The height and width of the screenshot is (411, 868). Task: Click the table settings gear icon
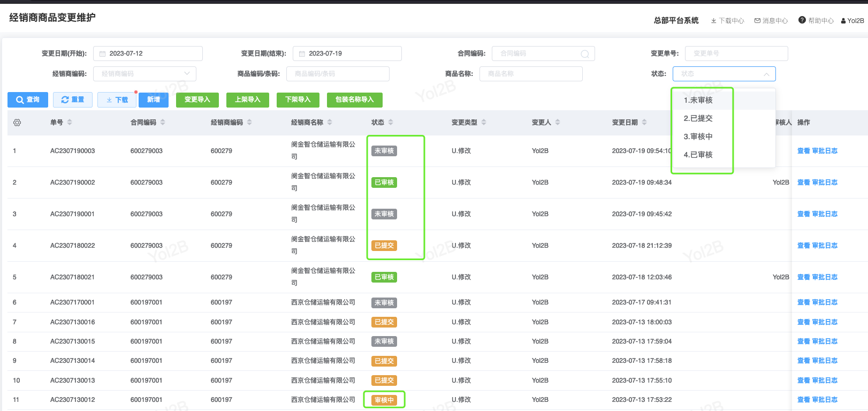click(17, 123)
